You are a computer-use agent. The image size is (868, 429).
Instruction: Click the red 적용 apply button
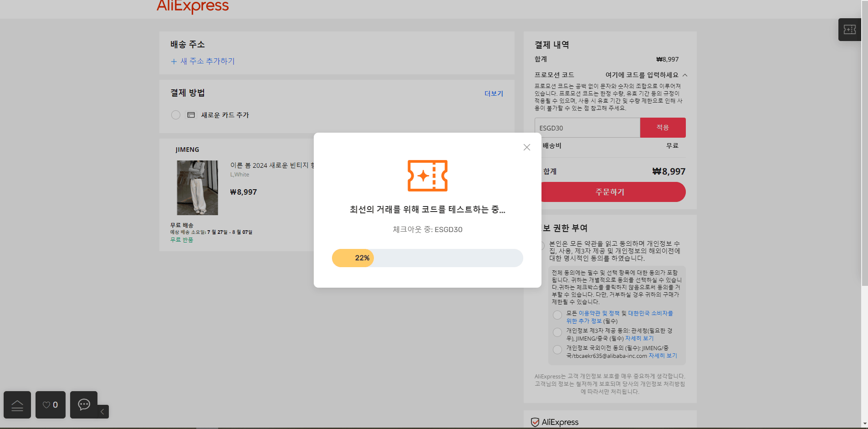663,128
